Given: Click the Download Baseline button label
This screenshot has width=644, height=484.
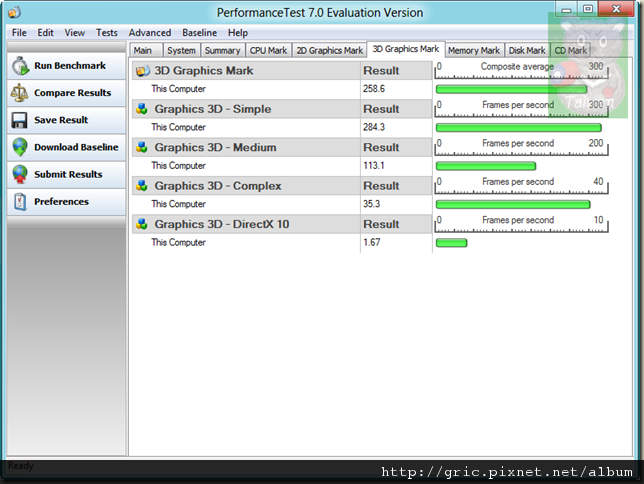Looking at the screenshot, I should (x=76, y=147).
